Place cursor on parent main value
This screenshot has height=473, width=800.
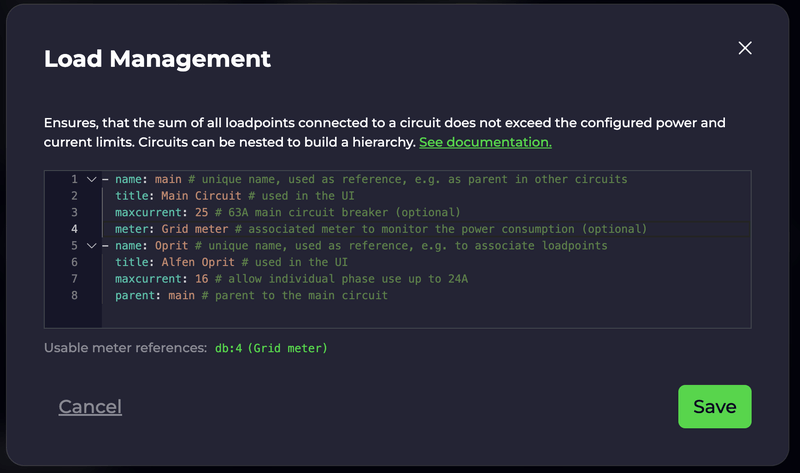(x=181, y=295)
